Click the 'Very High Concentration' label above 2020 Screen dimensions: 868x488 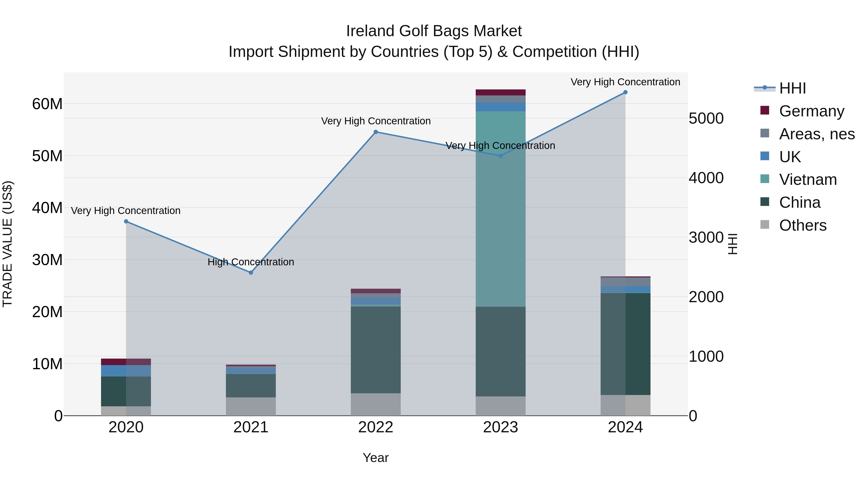click(126, 210)
